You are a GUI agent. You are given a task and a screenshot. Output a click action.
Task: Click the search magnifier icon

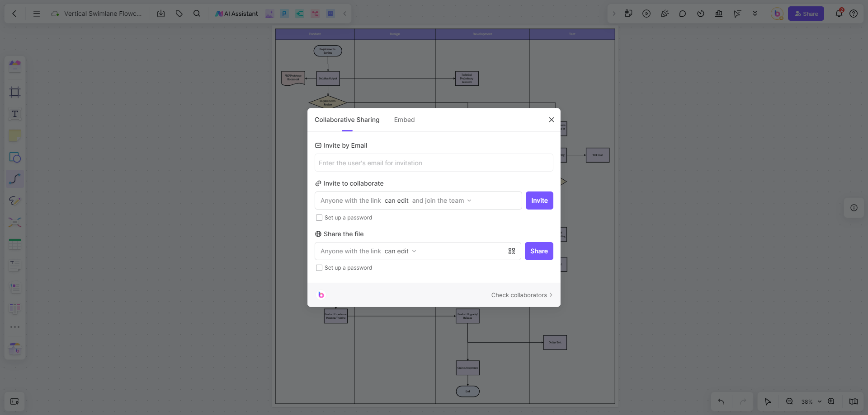pyautogui.click(x=197, y=14)
